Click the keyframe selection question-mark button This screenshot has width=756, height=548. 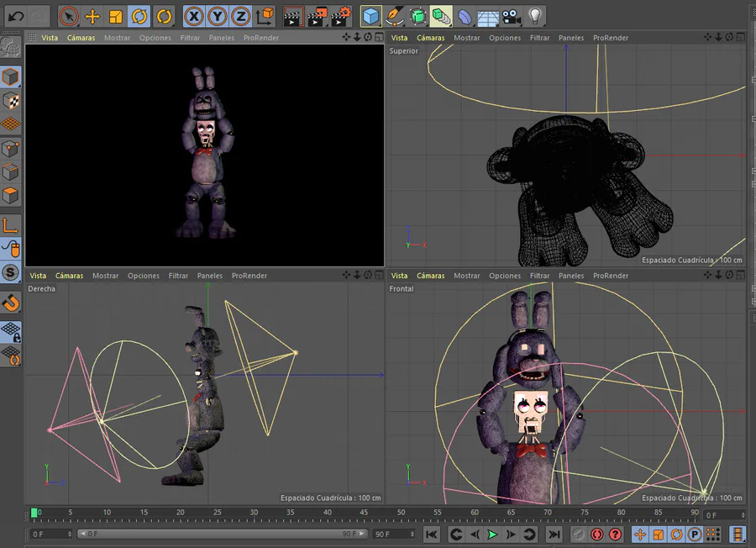point(615,534)
